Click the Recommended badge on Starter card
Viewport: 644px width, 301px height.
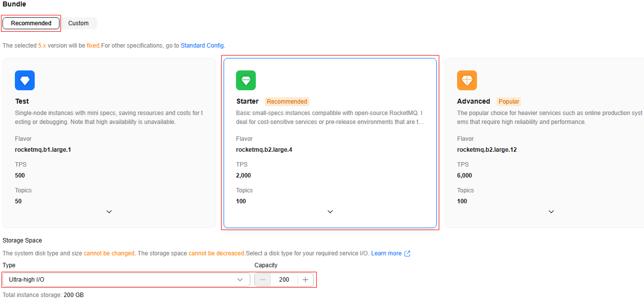[287, 102]
